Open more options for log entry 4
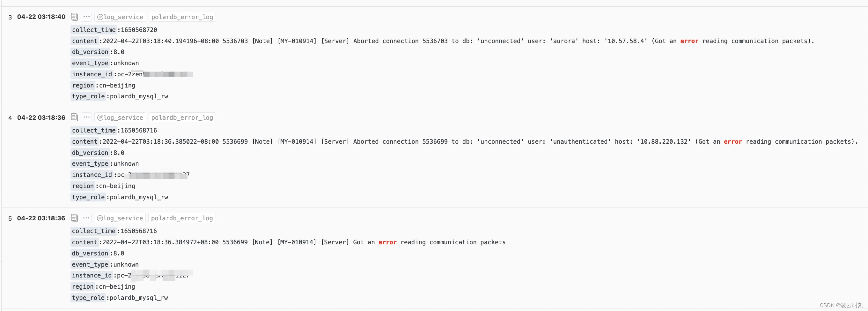Screen dimensions: 868x311 pyautogui.click(x=87, y=117)
